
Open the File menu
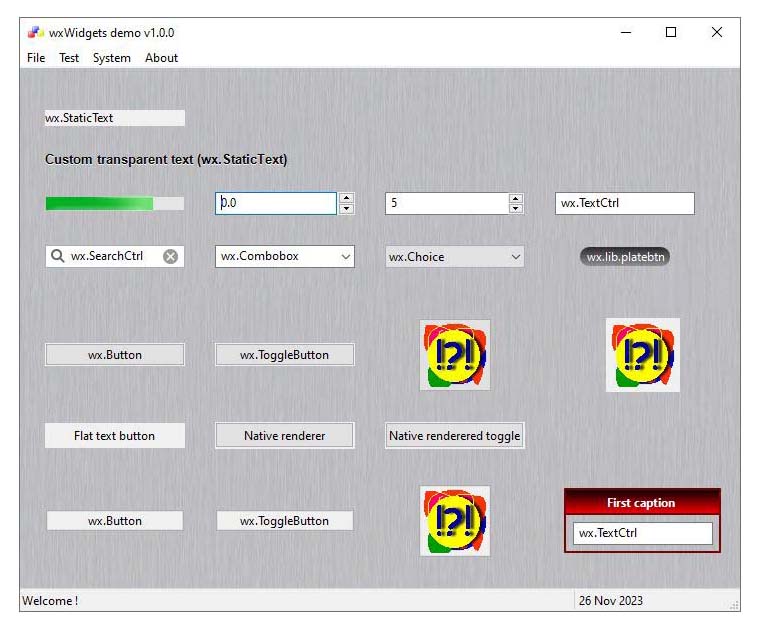pos(36,58)
